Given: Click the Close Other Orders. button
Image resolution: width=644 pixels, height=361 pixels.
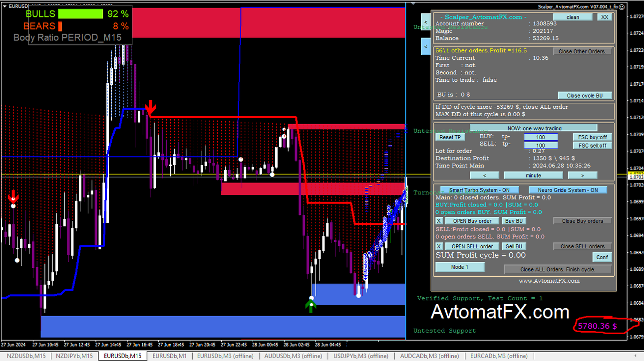Looking at the screenshot, I should click(582, 51).
